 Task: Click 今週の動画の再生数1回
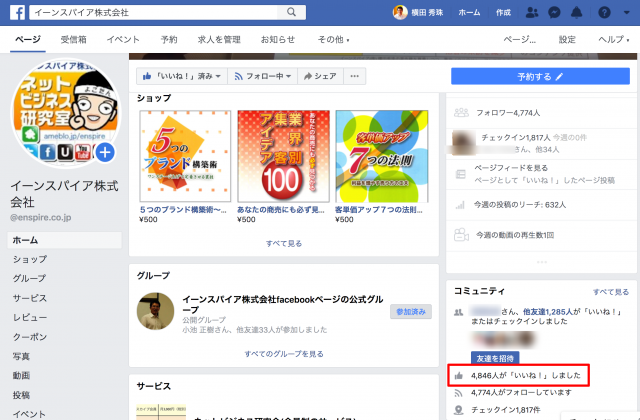tap(515, 236)
